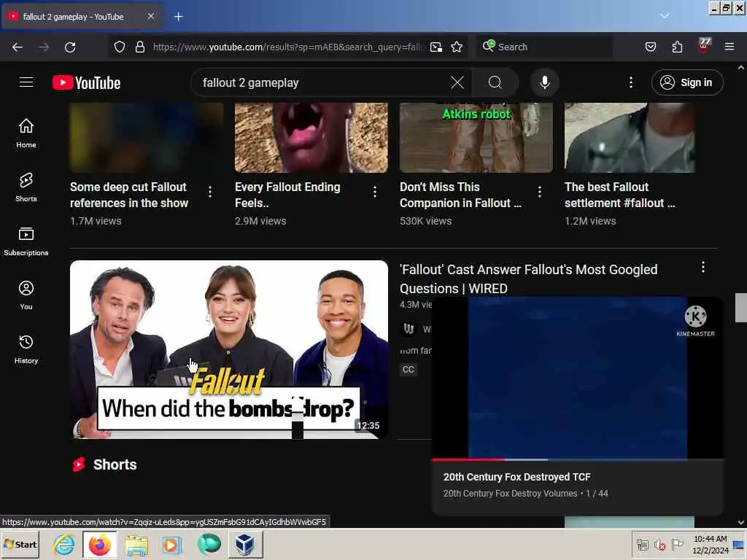Start voice search with microphone

tap(544, 82)
